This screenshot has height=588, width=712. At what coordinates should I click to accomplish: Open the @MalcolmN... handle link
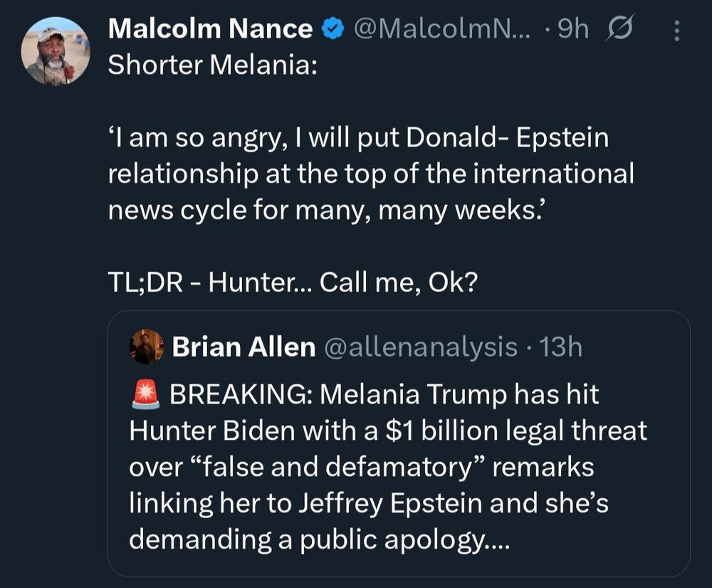(442, 29)
